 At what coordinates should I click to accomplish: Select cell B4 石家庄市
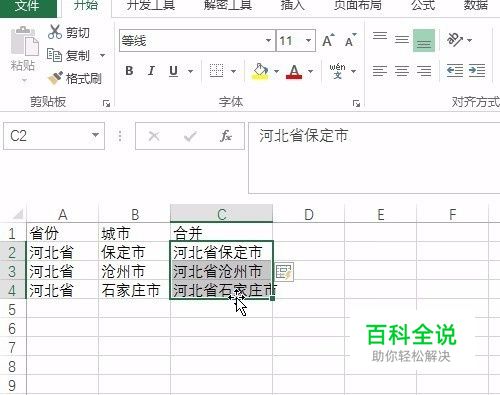click(x=134, y=290)
